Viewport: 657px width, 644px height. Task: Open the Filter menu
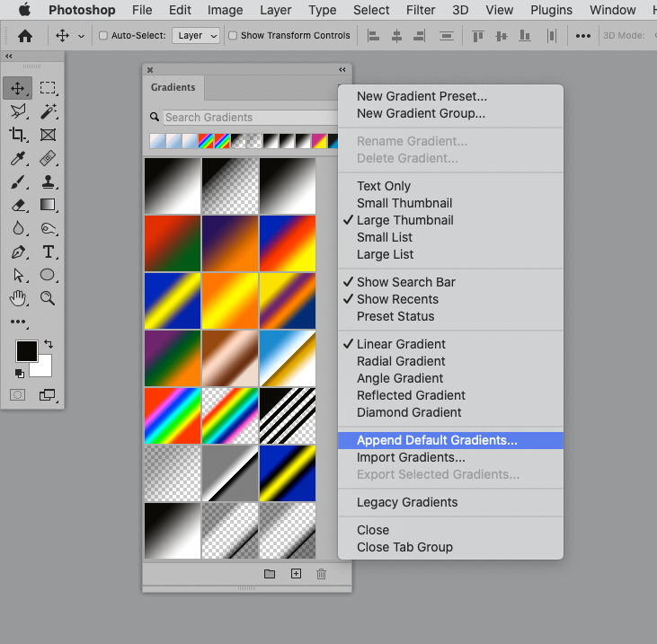click(x=421, y=10)
